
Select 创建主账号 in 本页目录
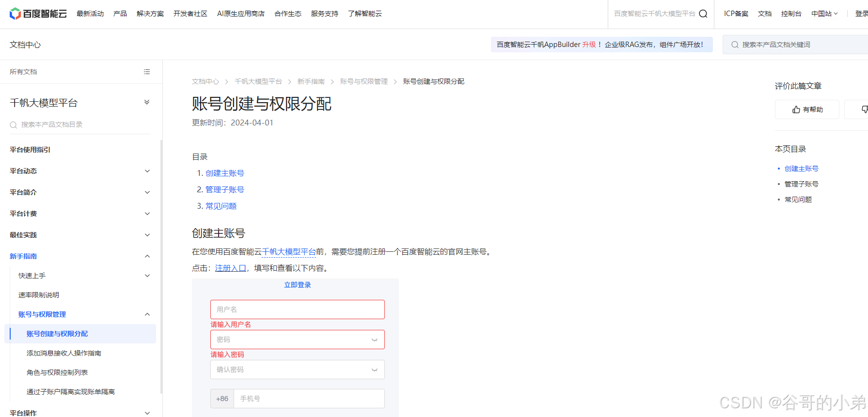802,169
